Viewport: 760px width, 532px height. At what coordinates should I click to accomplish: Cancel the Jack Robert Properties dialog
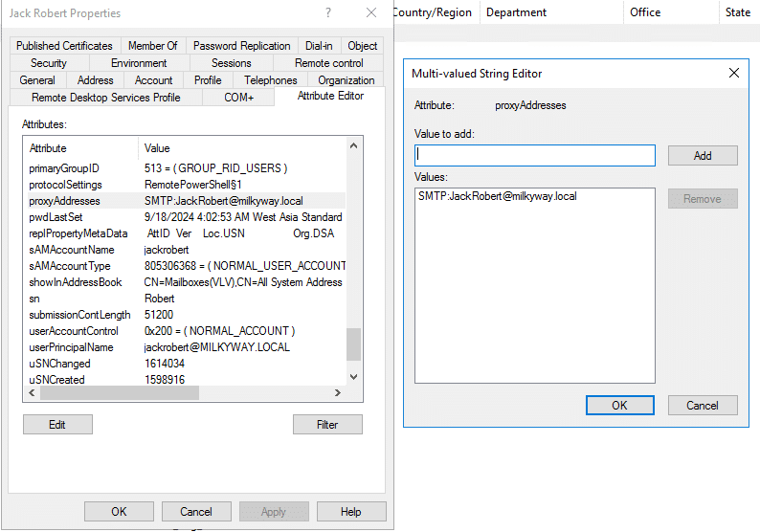[196, 512]
